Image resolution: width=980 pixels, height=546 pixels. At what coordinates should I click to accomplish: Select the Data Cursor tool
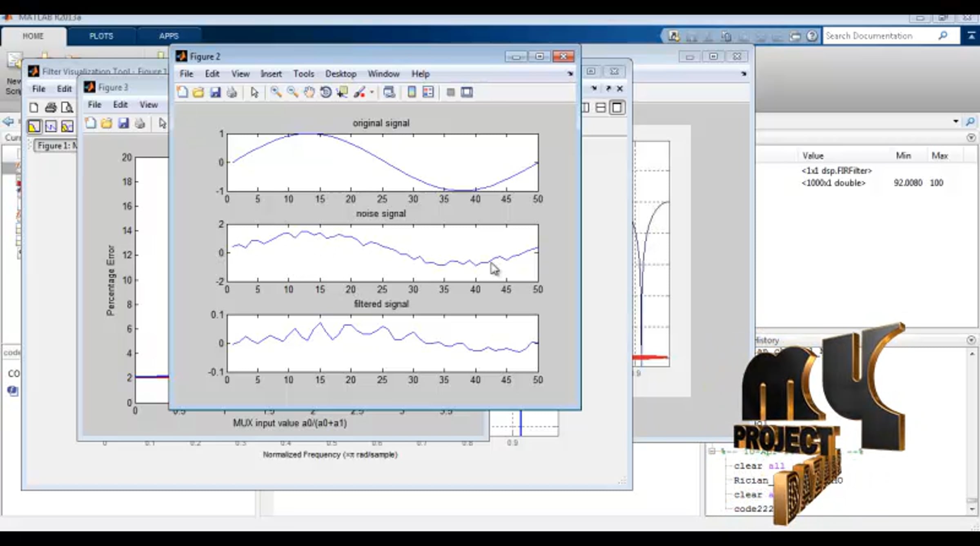(x=342, y=92)
